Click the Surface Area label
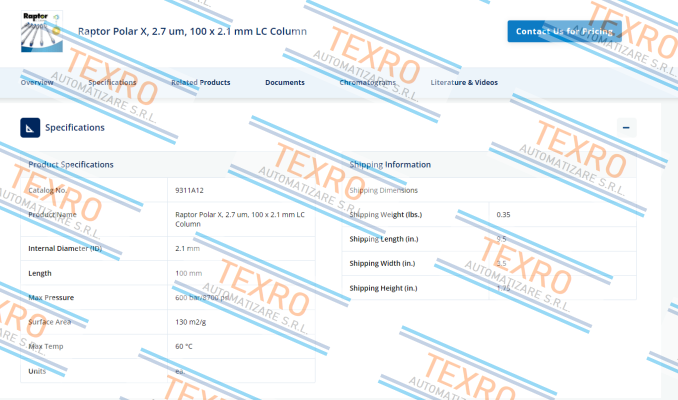Screen dimensions: 678x400 click(x=49, y=322)
